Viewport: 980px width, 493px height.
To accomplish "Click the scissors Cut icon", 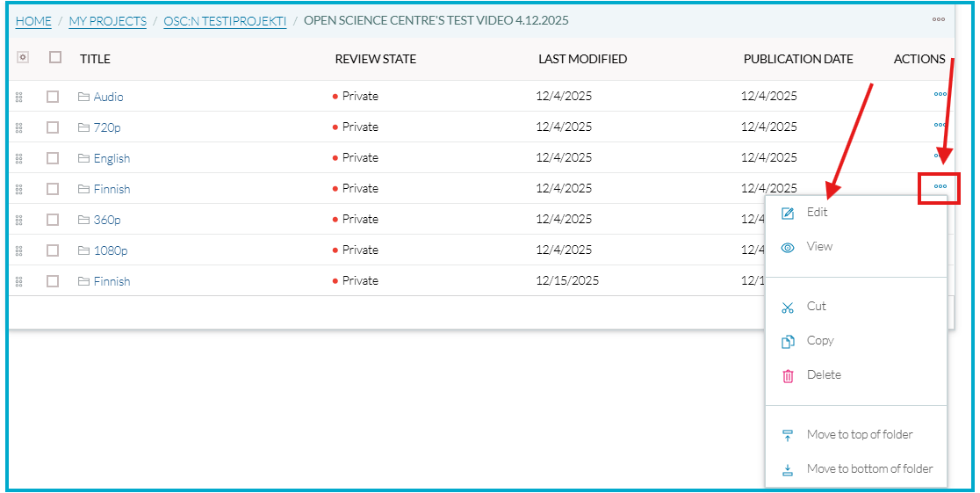I will (788, 308).
